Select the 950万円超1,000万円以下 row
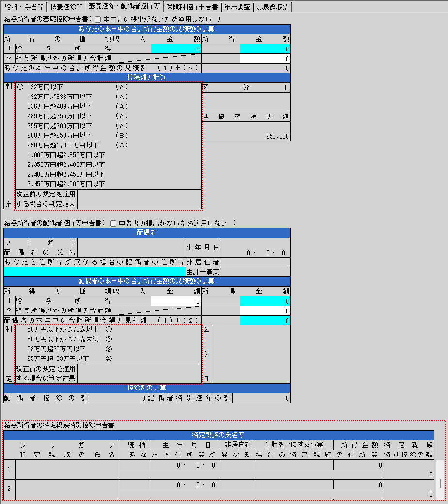 (x=108, y=146)
